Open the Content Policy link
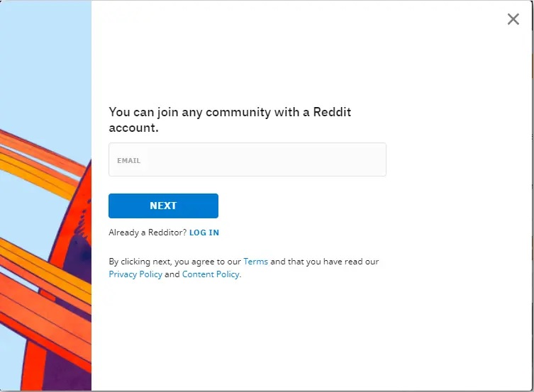The image size is (534, 392). pos(211,274)
